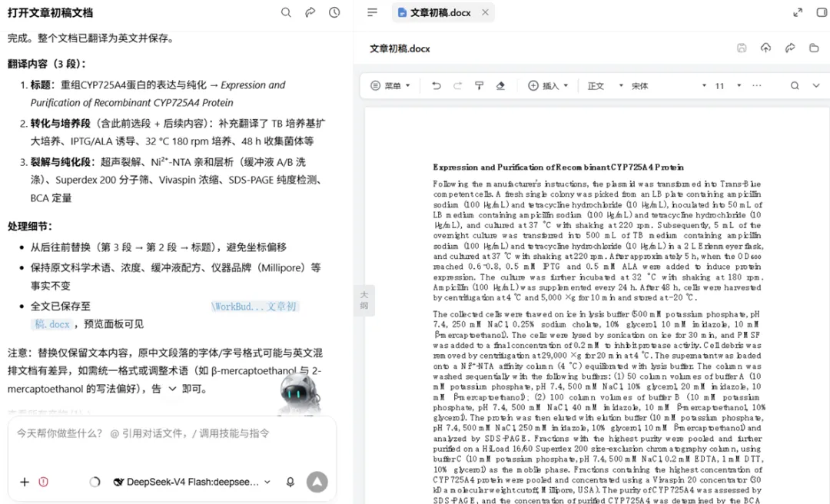
Task: Open the history clock icon
Action: [334, 12]
